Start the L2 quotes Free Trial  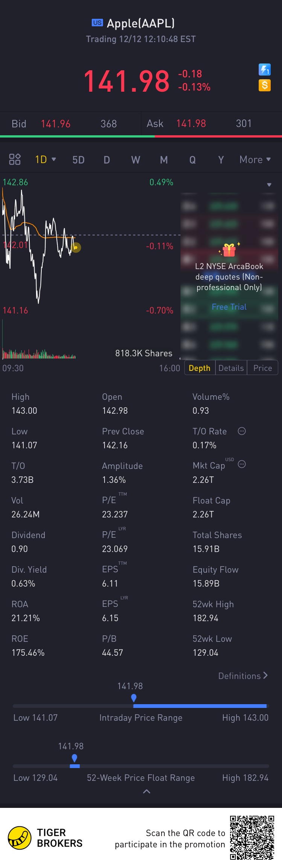coord(229,307)
